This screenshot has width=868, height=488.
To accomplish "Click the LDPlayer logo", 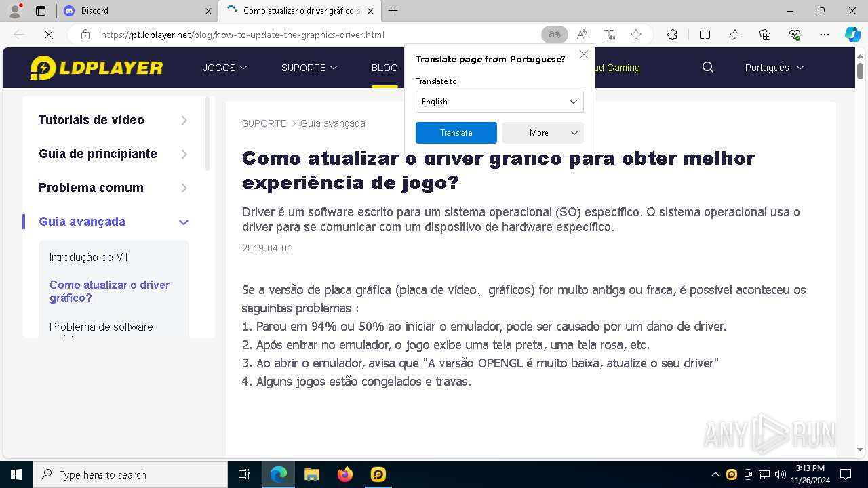I will coord(96,68).
